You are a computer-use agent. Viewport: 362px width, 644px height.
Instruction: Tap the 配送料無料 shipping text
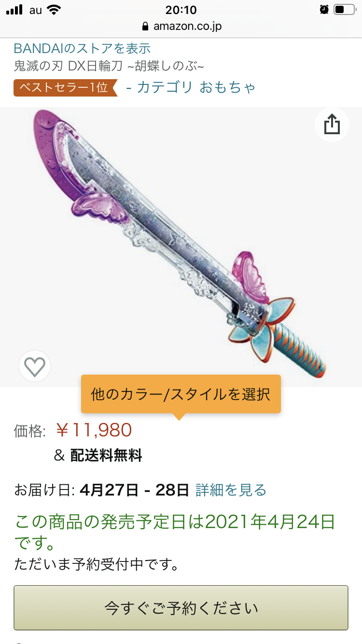click(106, 455)
